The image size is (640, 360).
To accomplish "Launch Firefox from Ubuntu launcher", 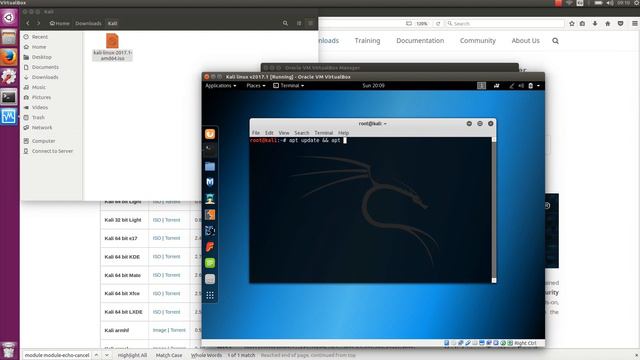I will (x=9, y=57).
